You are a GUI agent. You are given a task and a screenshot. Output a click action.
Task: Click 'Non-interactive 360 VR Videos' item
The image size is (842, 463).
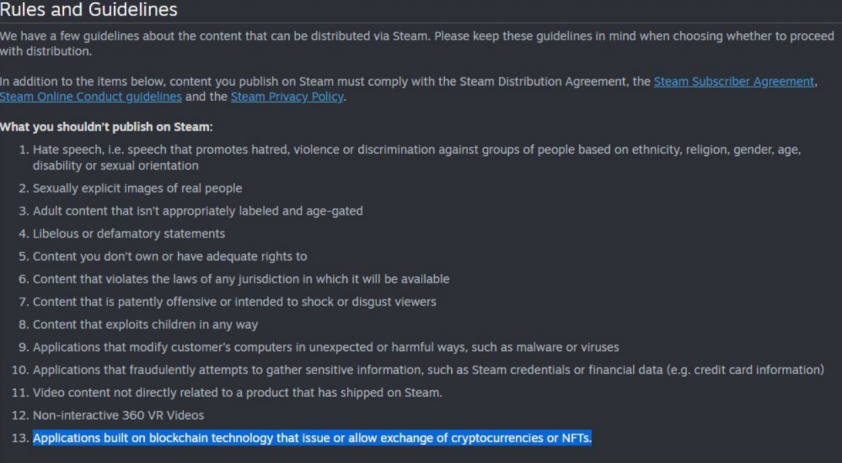click(118, 415)
